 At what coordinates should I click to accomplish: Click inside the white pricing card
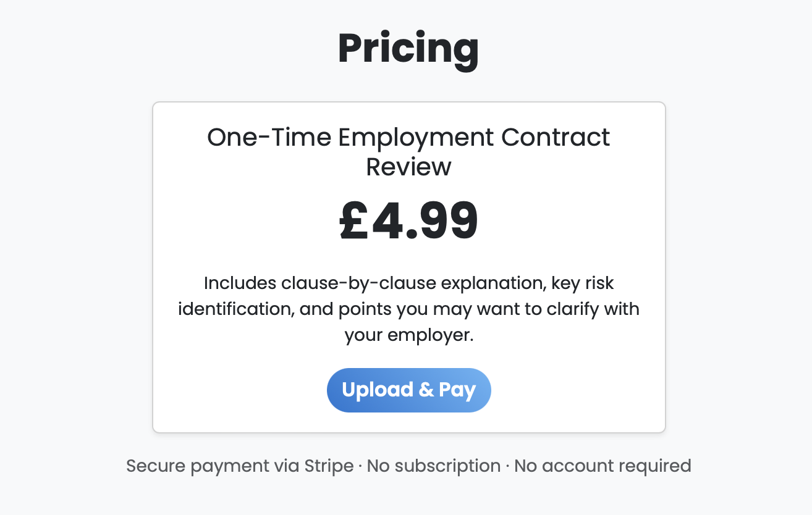pyautogui.click(x=408, y=266)
